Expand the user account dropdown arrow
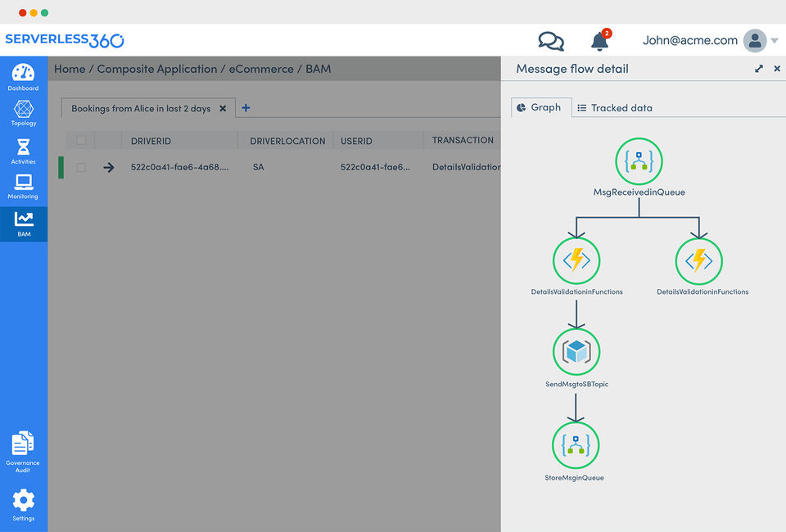The width and height of the screenshot is (786, 532). point(775,41)
